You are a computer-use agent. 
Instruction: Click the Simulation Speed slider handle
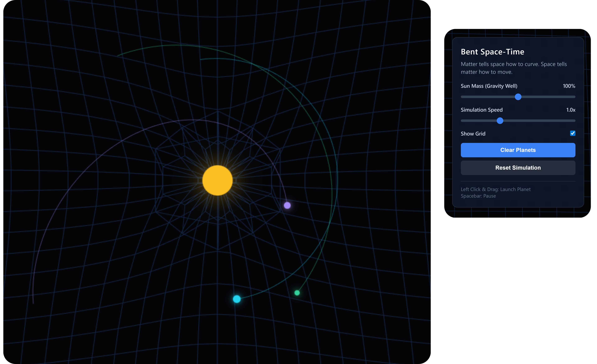[x=500, y=121]
